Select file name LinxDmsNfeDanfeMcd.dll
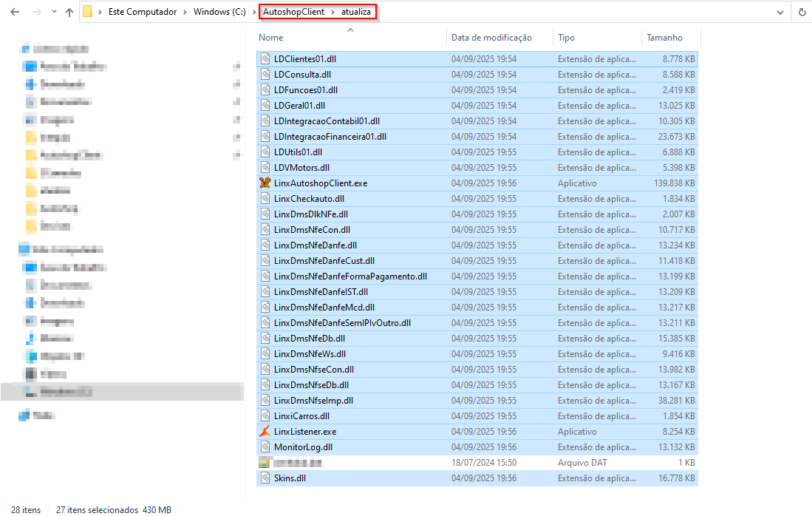Screen dimensions: 812x516 pos(324,308)
